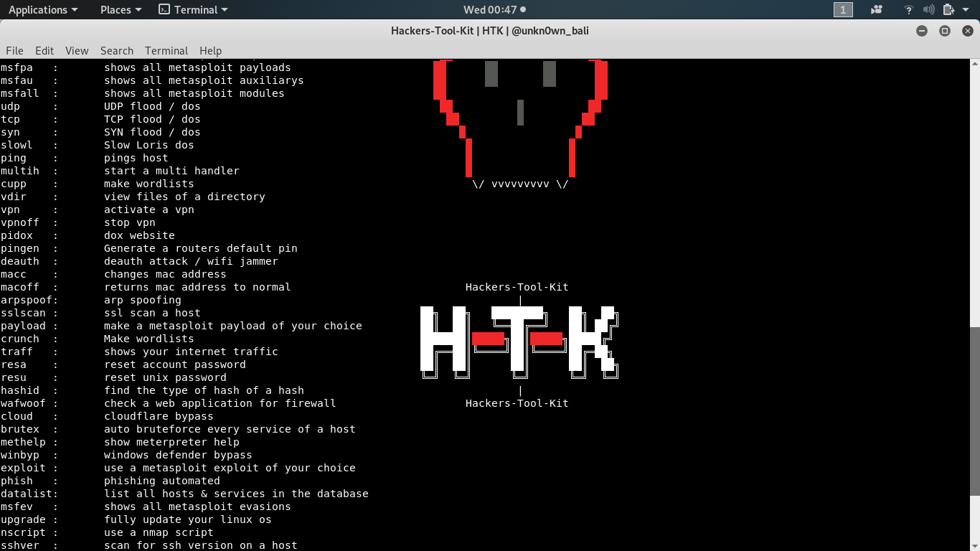Click 'Hackers-Tool-Kit' text above the HTK logo
This screenshot has width=980, height=551.
517,287
